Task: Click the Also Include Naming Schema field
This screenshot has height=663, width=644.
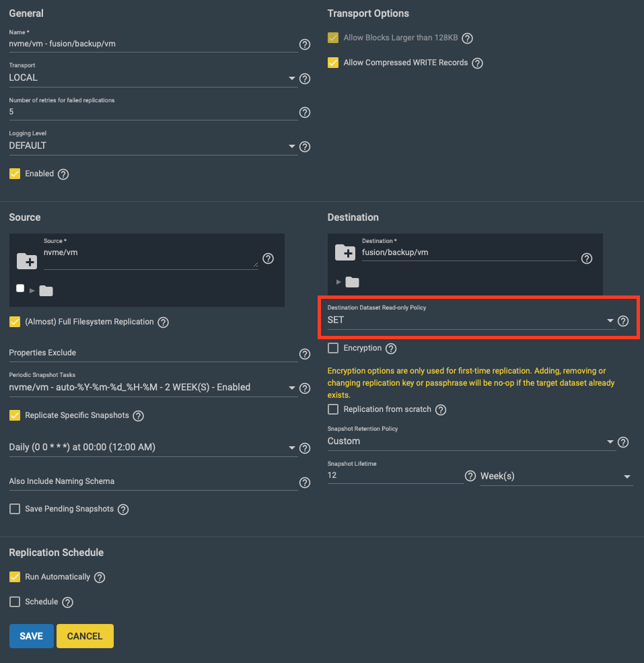Action: [153, 482]
